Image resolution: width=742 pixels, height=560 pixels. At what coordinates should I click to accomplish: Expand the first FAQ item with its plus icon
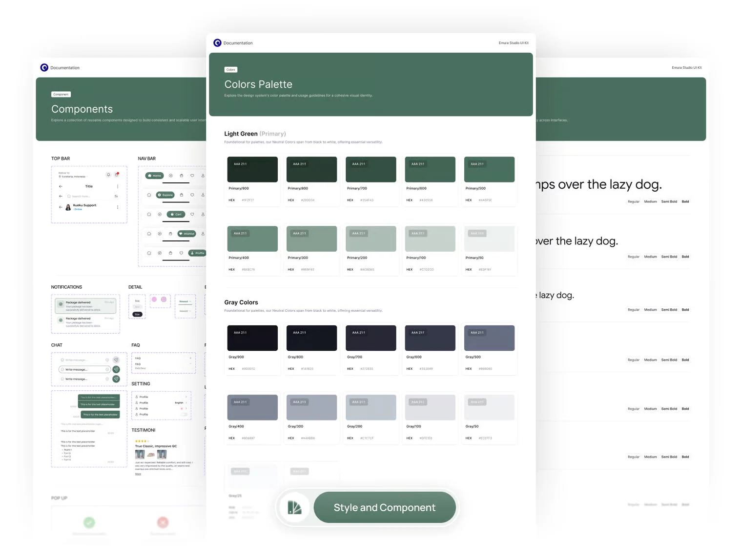click(190, 358)
